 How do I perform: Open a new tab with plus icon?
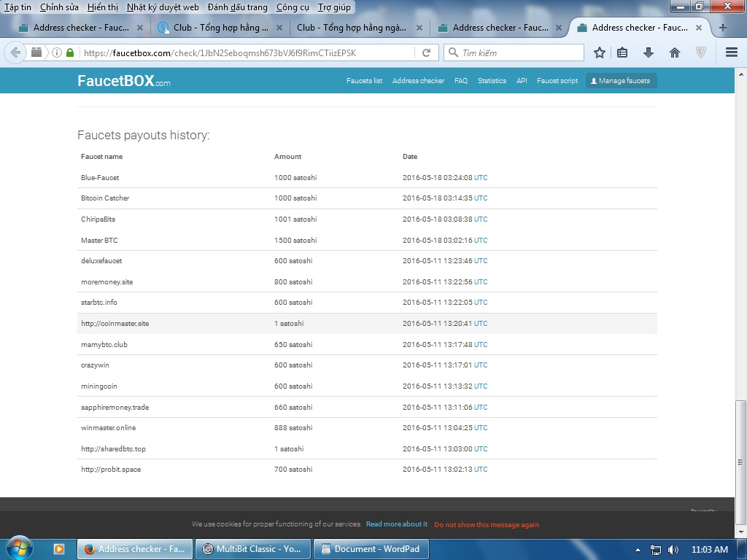(x=723, y=28)
